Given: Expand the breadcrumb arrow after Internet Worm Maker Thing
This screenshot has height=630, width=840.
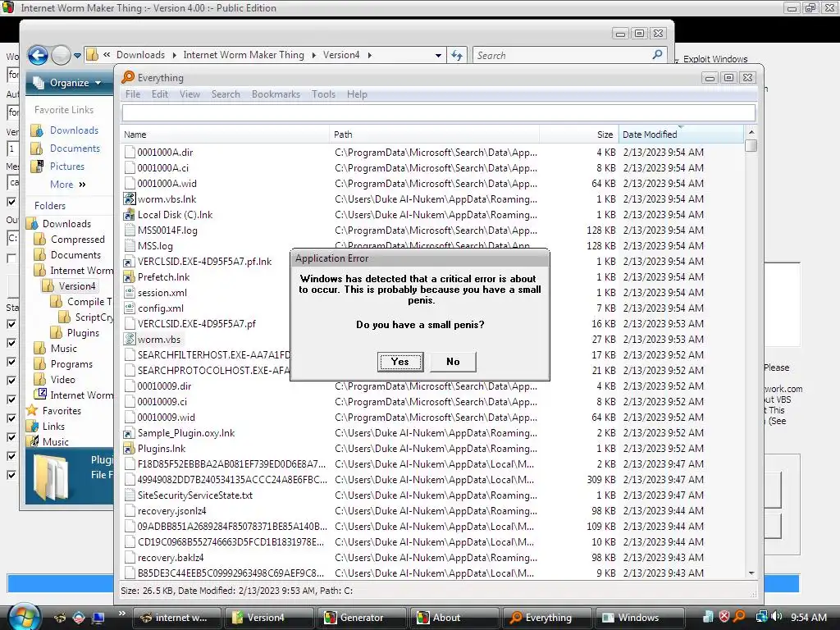Looking at the screenshot, I should tap(313, 55).
